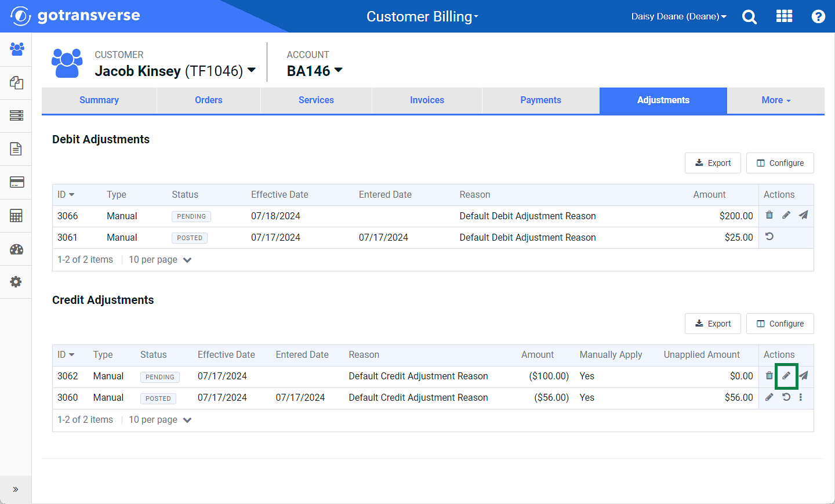Select credit adjustment ID 3062

67,376
